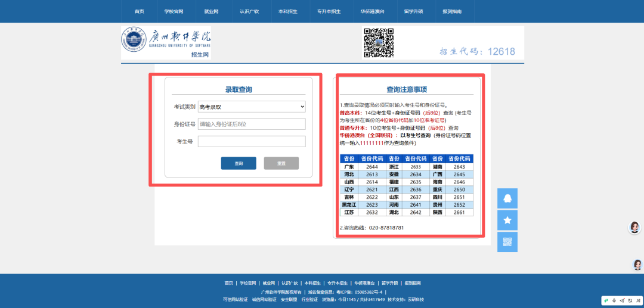Click the microphone icon in the bottom-right toolbar
This screenshot has height=308, width=644.
click(614, 300)
